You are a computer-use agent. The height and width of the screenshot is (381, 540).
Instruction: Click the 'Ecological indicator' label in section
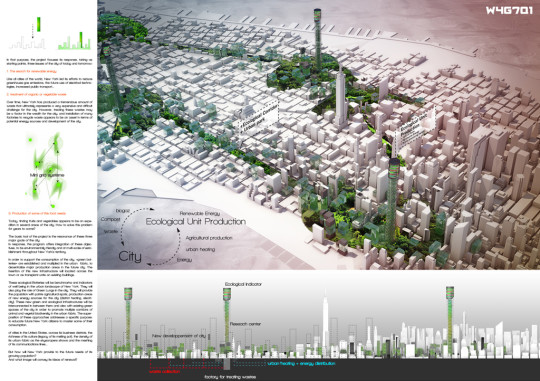(243, 284)
